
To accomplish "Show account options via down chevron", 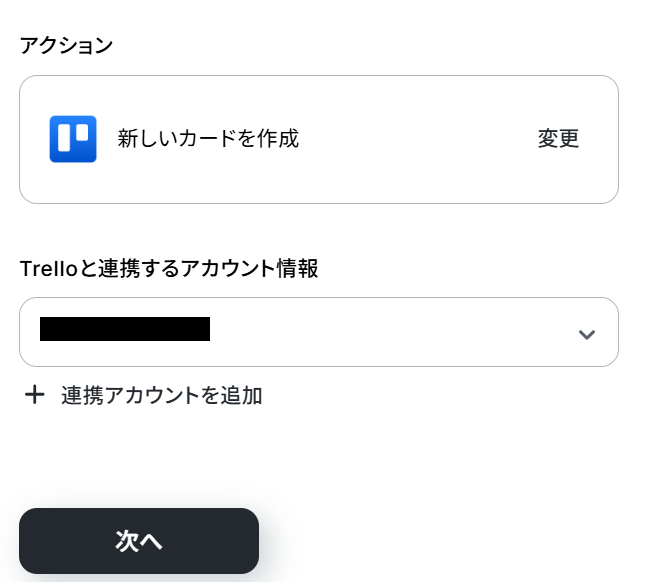I will tap(587, 334).
